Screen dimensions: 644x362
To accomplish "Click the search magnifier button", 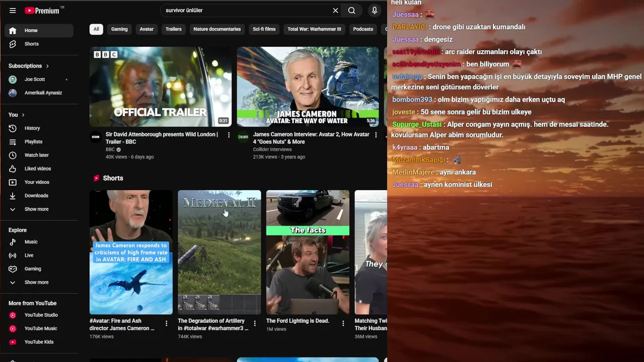I will [352, 11].
